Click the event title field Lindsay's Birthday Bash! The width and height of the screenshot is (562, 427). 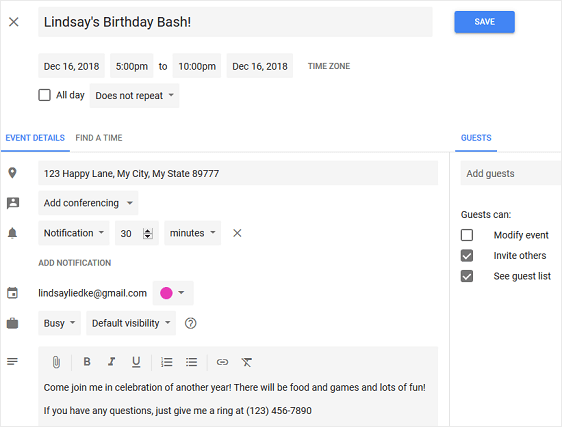(x=235, y=22)
